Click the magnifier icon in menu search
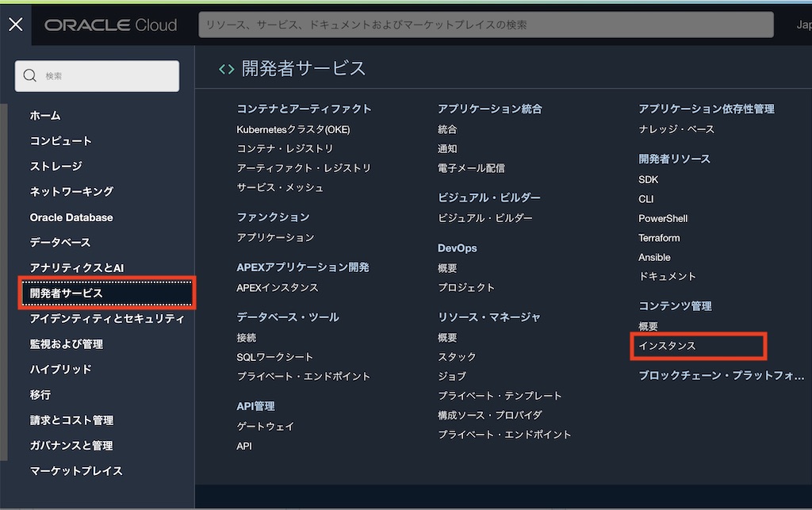This screenshot has width=812, height=510. (30, 76)
